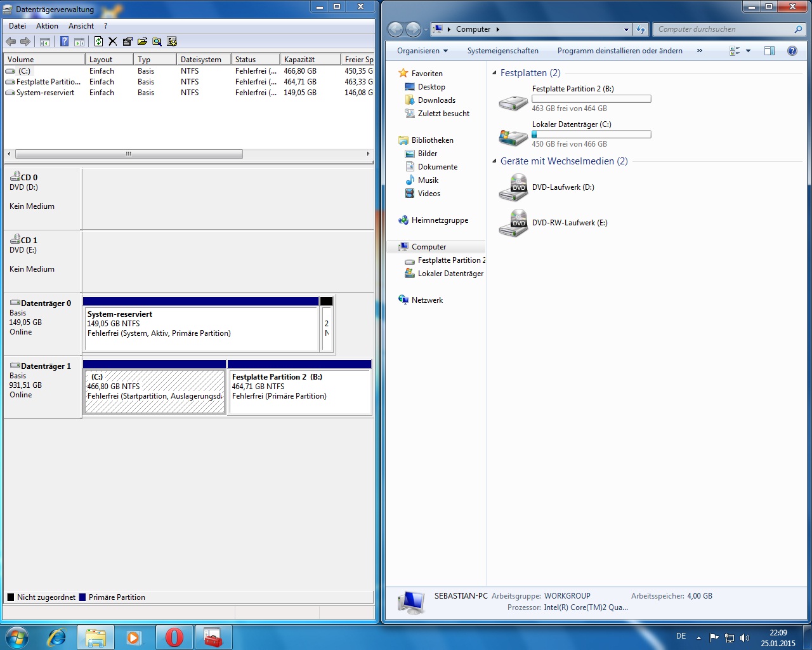The image size is (812, 650).
Task: Click the search magnifier icon in Explorer
Action: point(798,29)
